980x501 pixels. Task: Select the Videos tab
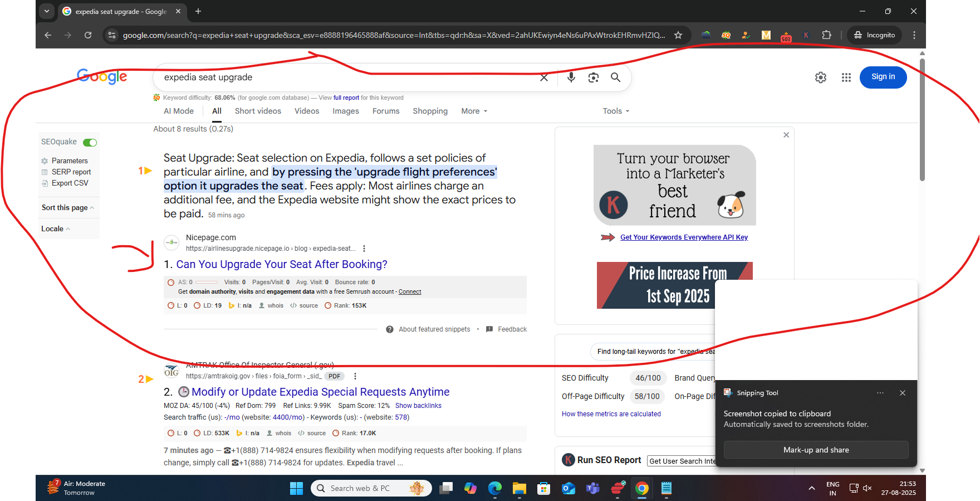[307, 111]
